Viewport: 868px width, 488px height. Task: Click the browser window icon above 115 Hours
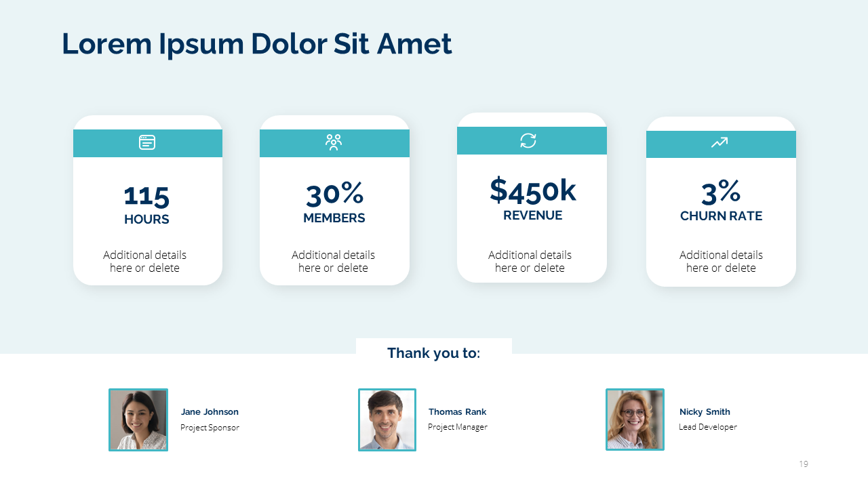click(x=147, y=142)
